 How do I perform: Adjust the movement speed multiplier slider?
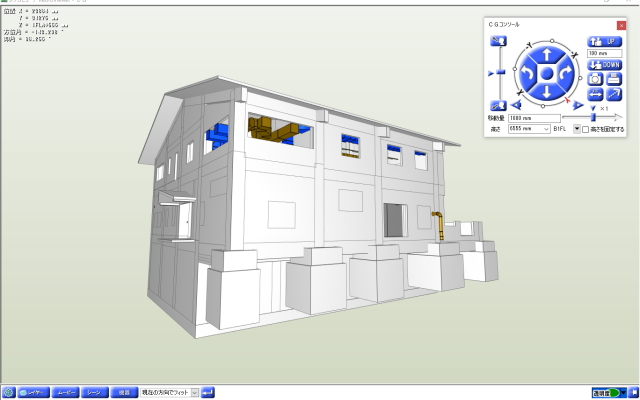[592, 118]
